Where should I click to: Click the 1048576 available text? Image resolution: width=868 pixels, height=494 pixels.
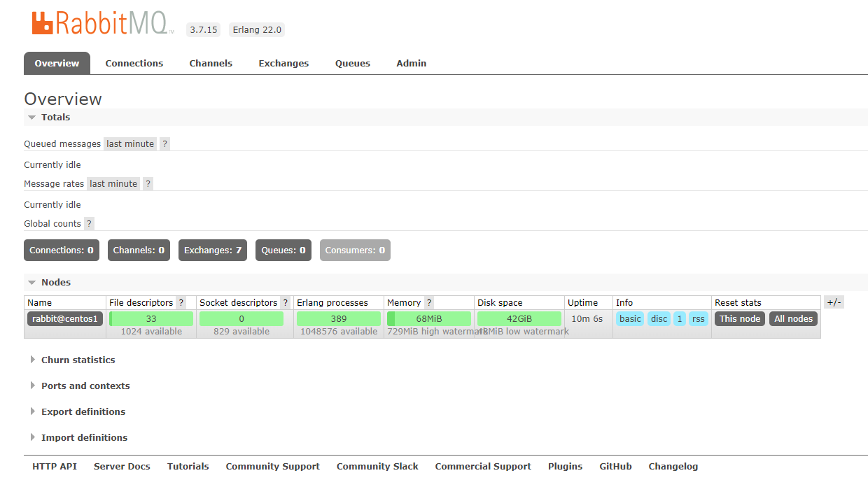339,332
